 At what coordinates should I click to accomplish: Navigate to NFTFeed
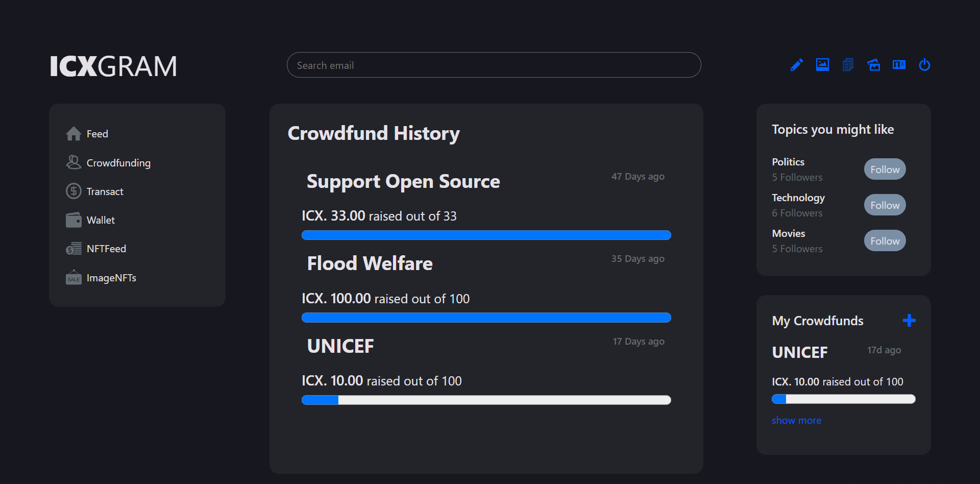(x=106, y=249)
